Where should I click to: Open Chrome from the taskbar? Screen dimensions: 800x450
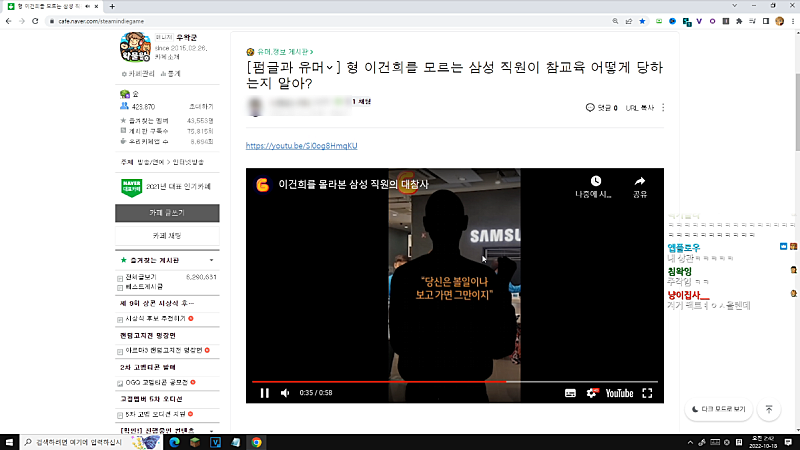coord(257,442)
